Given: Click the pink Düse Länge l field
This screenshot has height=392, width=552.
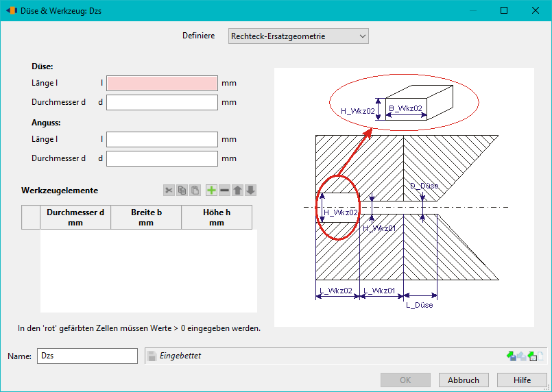Looking at the screenshot, I should 162,83.
